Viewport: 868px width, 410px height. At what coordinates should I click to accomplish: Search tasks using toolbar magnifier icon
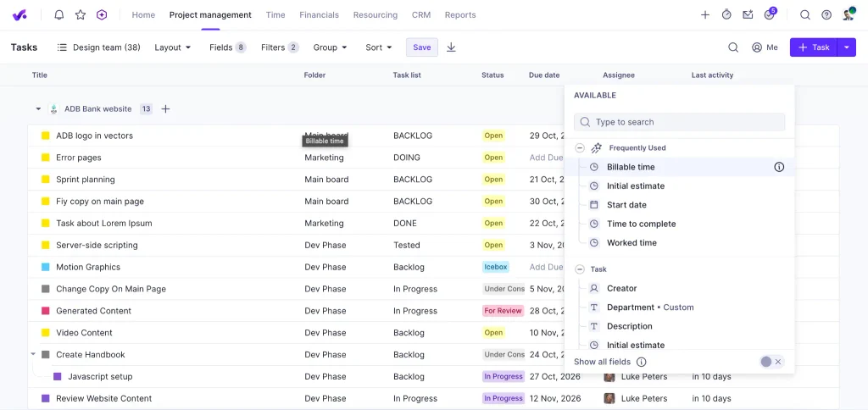click(733, 47)
